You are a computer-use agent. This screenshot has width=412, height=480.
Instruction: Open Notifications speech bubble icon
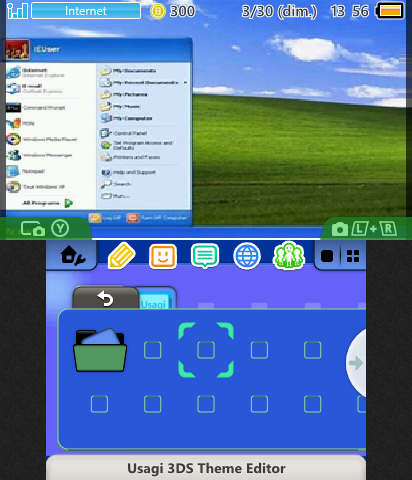click(x=205, y=256)
